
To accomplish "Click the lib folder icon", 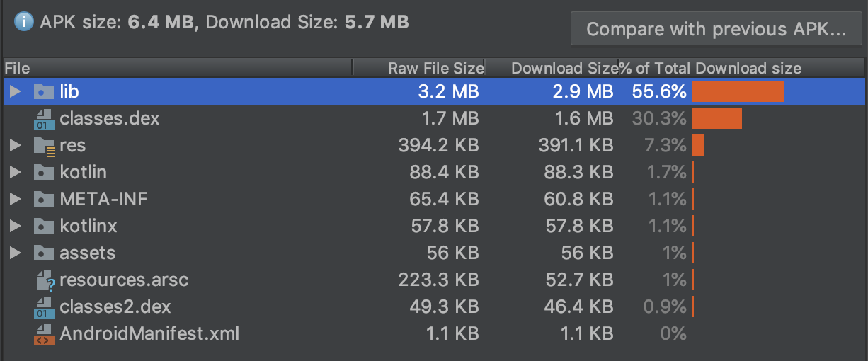I will point(44,91).
